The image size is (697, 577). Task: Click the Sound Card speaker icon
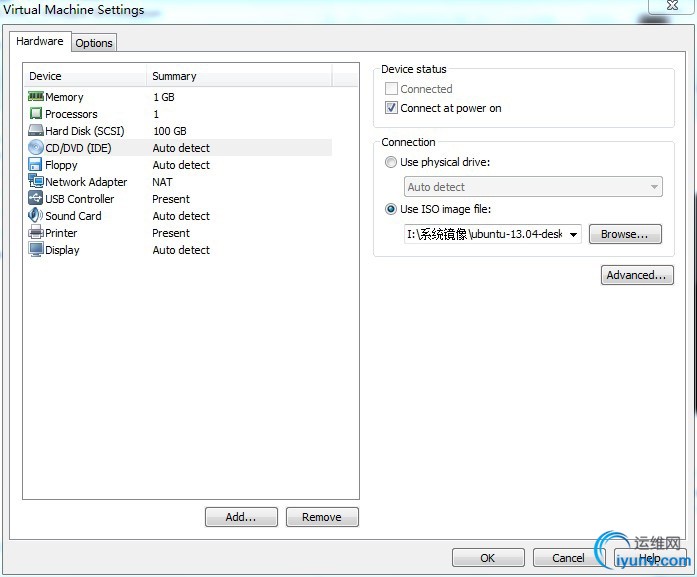(36, 215)
